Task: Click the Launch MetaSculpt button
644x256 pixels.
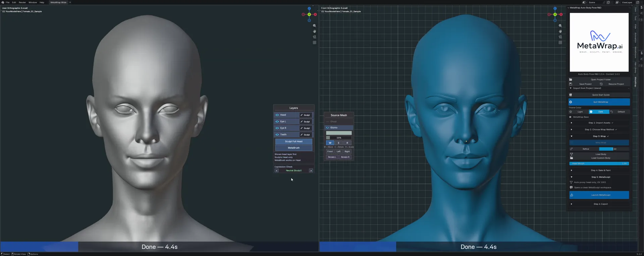Action: tap(599, 195)
